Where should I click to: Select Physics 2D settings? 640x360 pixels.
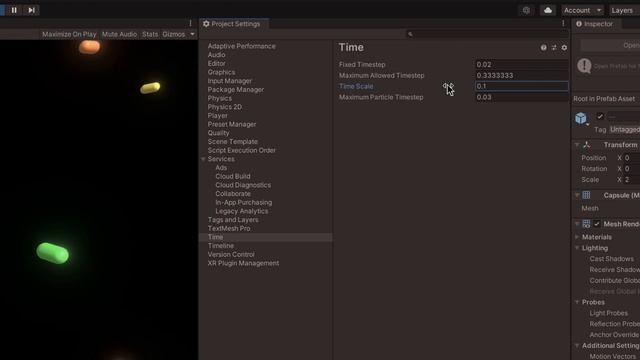pos(224,107)
